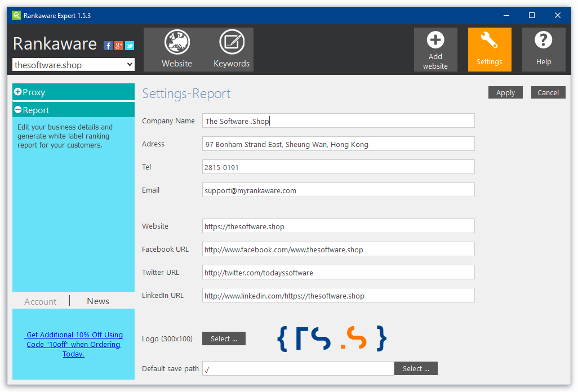Screen dimensions: 578x392
Task: Switch to the News tab
Action: coord(97,301)
